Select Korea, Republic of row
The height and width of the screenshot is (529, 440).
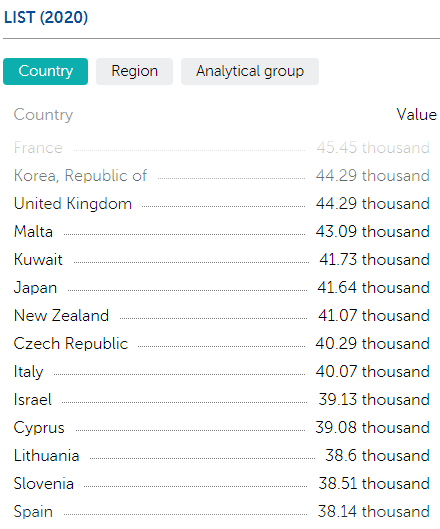tap(222, 176)
